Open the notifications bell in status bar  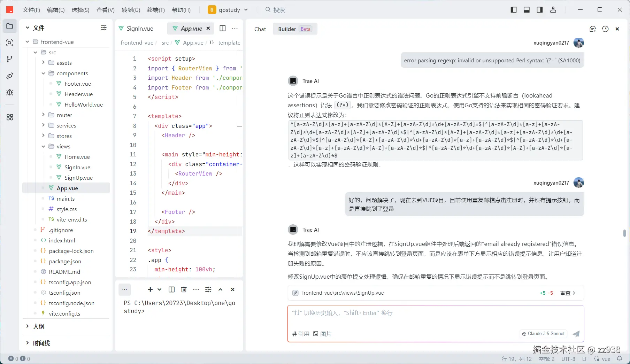tap(620, 359)
